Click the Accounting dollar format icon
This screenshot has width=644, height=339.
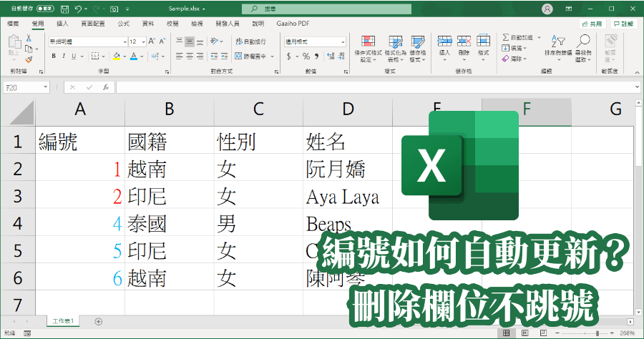289,56
